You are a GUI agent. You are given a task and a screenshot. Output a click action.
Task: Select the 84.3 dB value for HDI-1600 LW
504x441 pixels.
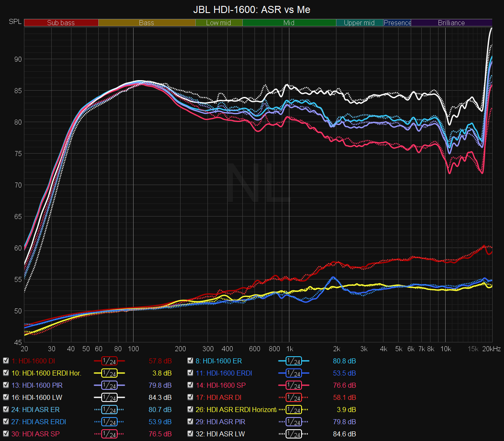pyautogui.click(x=160, y=397)
